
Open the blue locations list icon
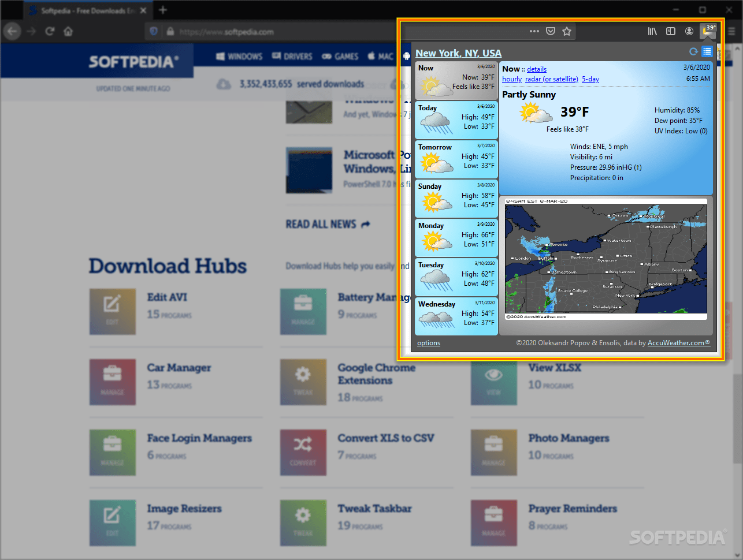(x=707, y=51)
